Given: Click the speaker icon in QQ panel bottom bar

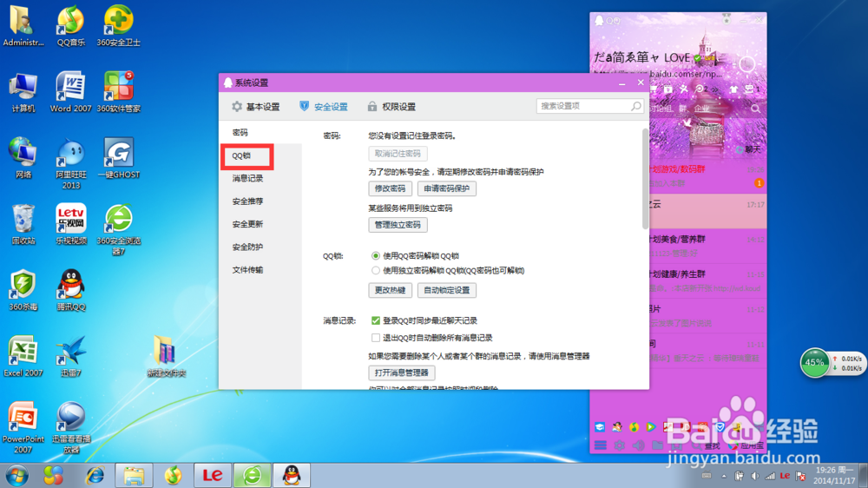Looking at the screenshot, I should tap(638, 445).
